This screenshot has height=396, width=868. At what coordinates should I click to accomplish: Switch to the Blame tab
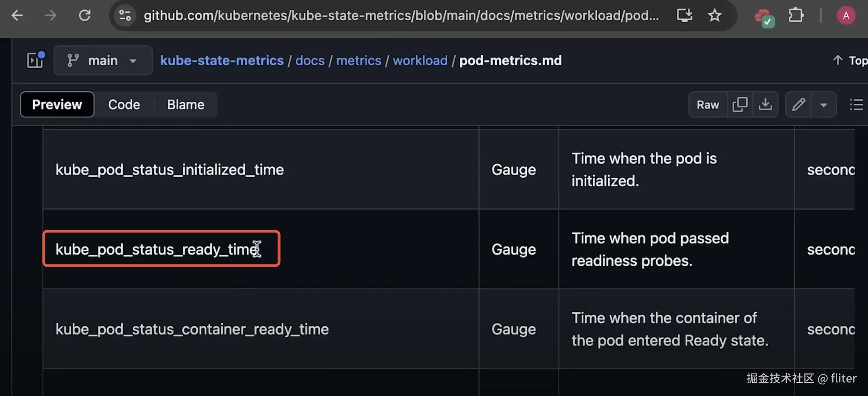point(186,104)
